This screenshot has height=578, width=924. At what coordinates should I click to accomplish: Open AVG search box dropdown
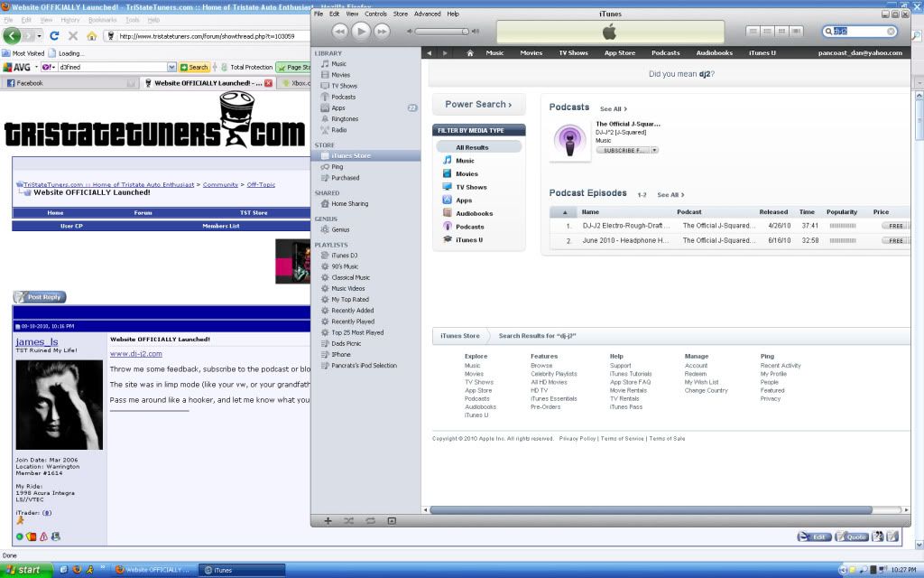(x=171, y=67)
